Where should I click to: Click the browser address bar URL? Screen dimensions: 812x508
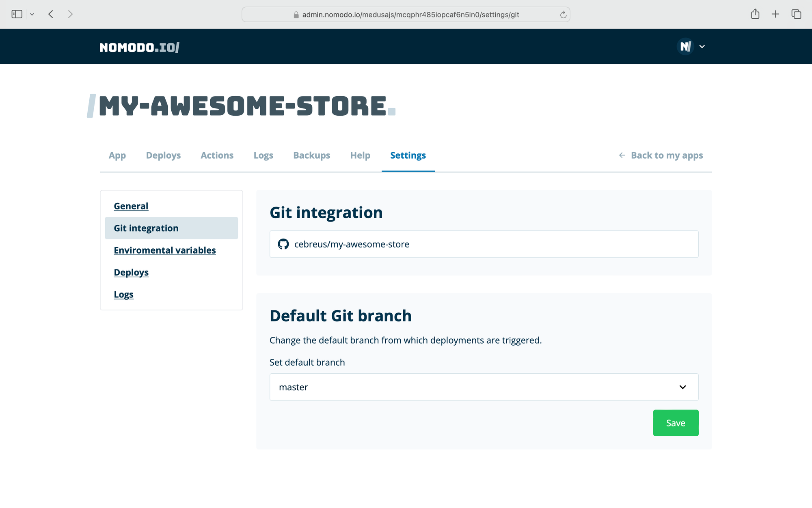tap(410, 15)
